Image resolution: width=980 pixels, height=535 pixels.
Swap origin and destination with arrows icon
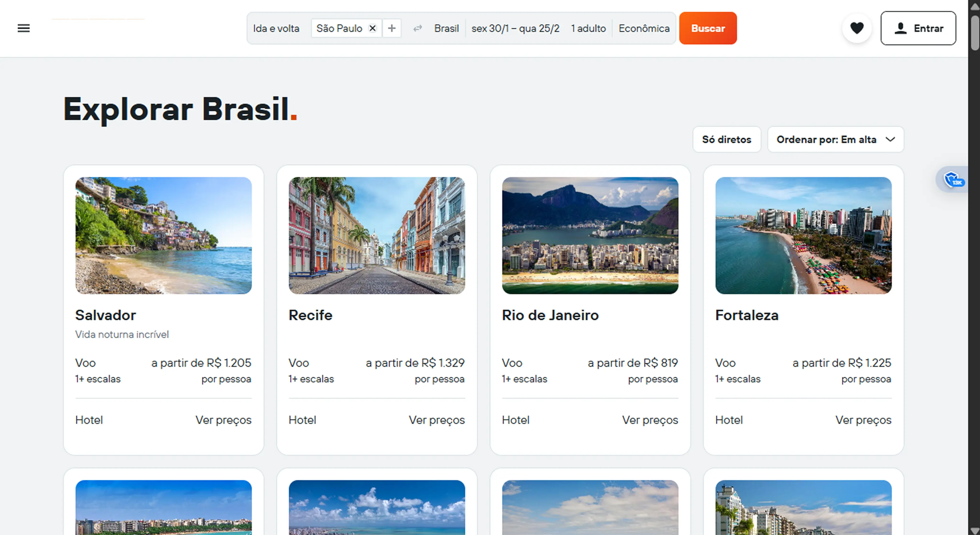coord(417,28)
